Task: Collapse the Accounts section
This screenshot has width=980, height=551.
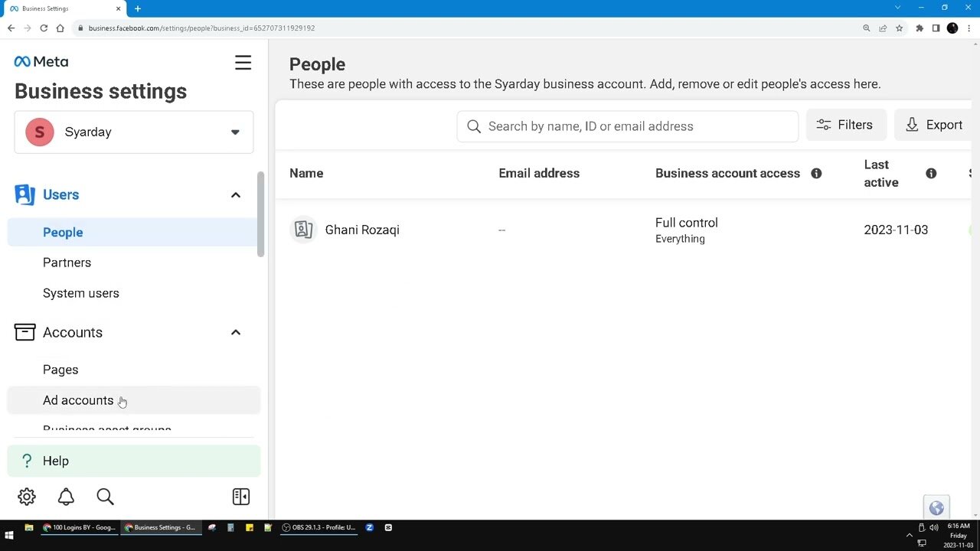Action: 236,332
